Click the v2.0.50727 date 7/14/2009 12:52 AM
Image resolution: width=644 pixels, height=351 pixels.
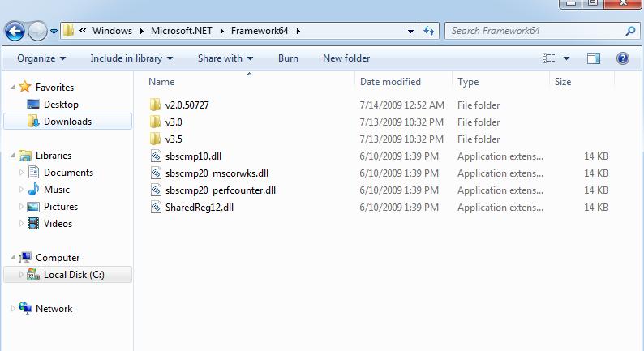(x=401, y=105)
